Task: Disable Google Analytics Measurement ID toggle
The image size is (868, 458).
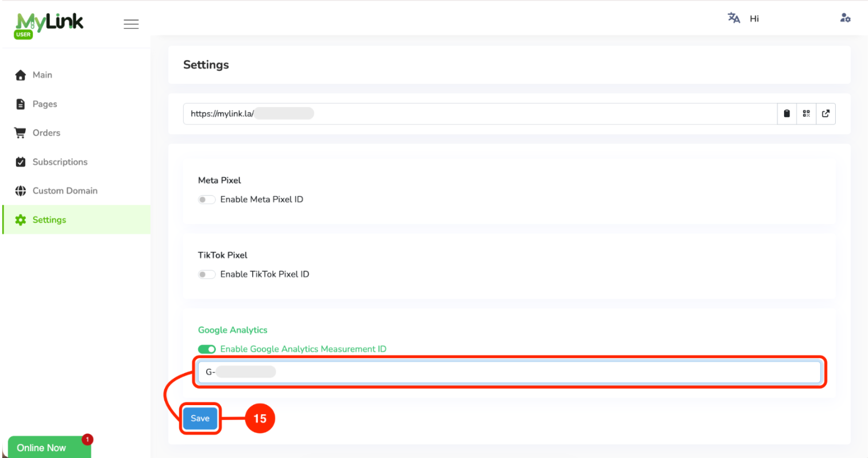Action: click(207, 349)
